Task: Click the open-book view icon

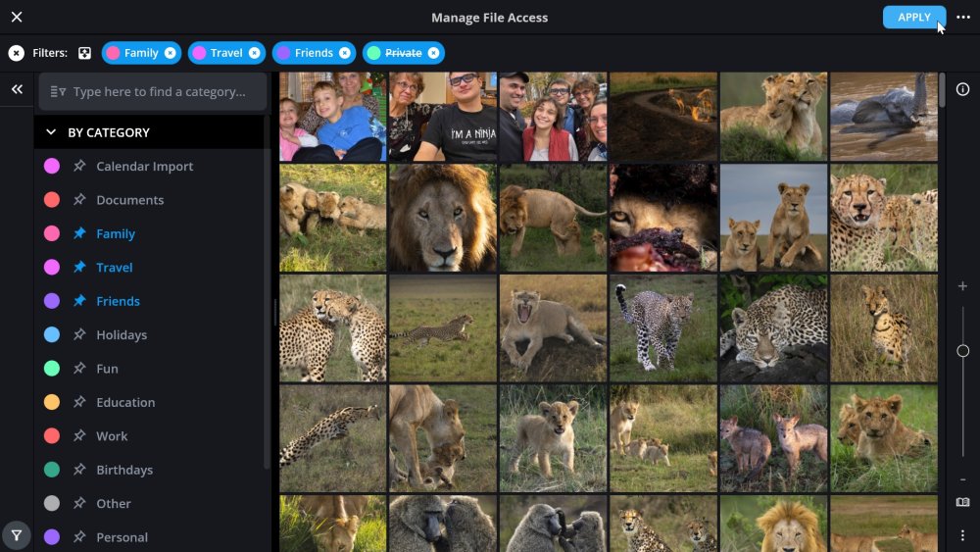Action: [962, 502]
